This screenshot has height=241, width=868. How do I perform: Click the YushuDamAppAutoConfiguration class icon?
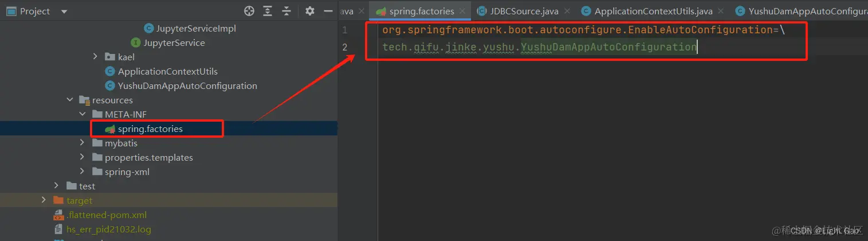110,85
